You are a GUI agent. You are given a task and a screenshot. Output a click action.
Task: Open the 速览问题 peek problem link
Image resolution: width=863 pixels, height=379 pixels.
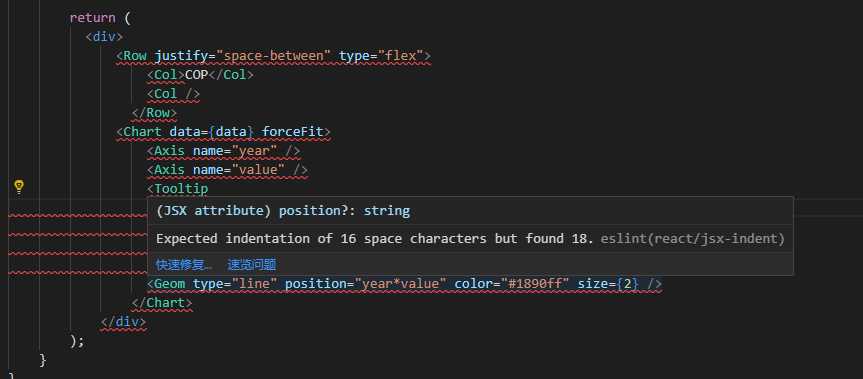pyautogui.click(x=252, y=265)
